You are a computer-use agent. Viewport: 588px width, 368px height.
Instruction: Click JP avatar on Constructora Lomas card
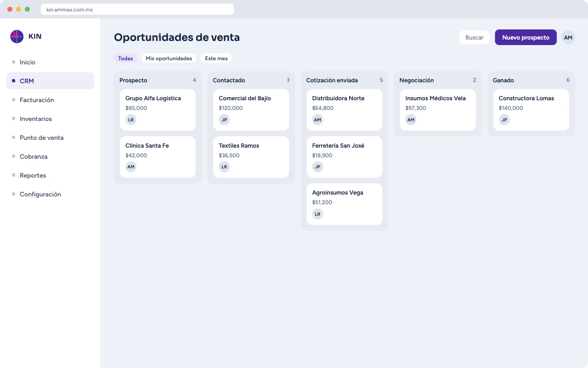[504, 120]
